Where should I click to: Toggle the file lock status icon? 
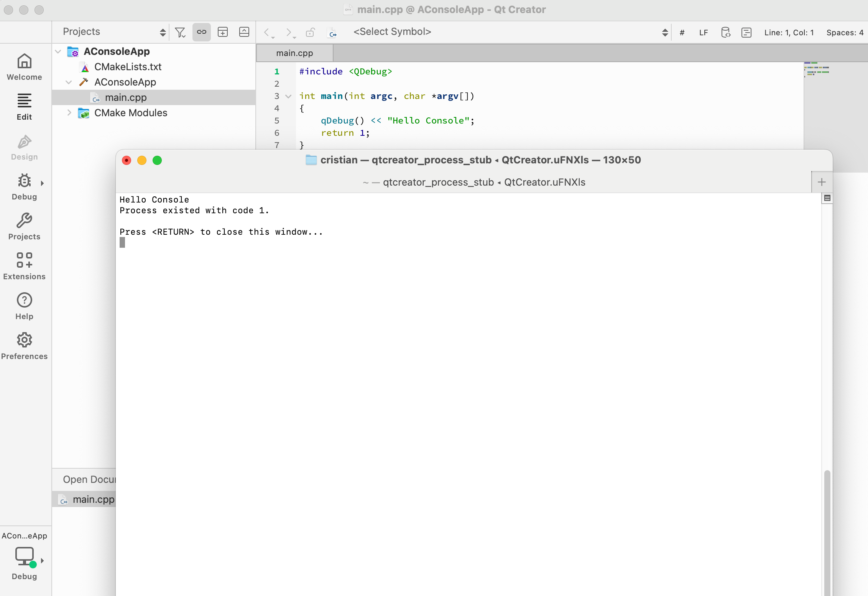(x=311, y=32)
